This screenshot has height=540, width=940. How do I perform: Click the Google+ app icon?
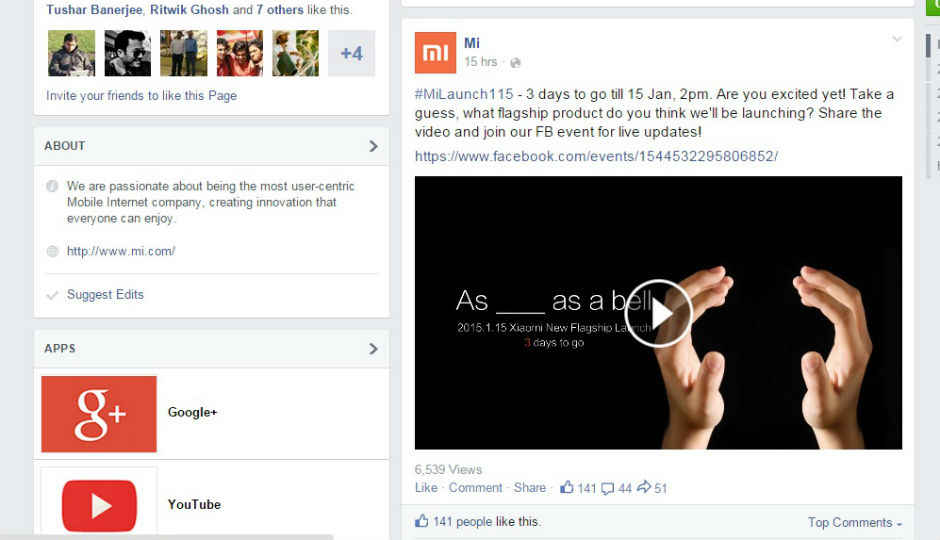(99, 414)
